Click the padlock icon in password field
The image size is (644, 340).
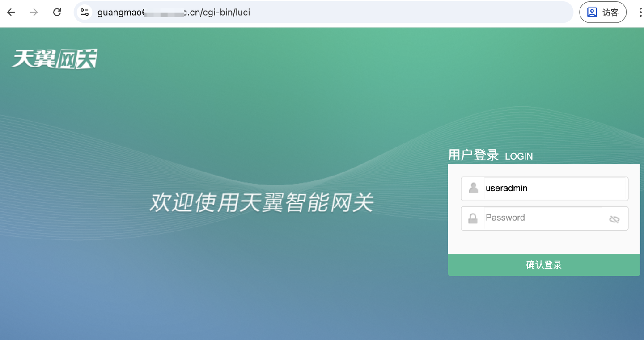click(x=473, y=218)
